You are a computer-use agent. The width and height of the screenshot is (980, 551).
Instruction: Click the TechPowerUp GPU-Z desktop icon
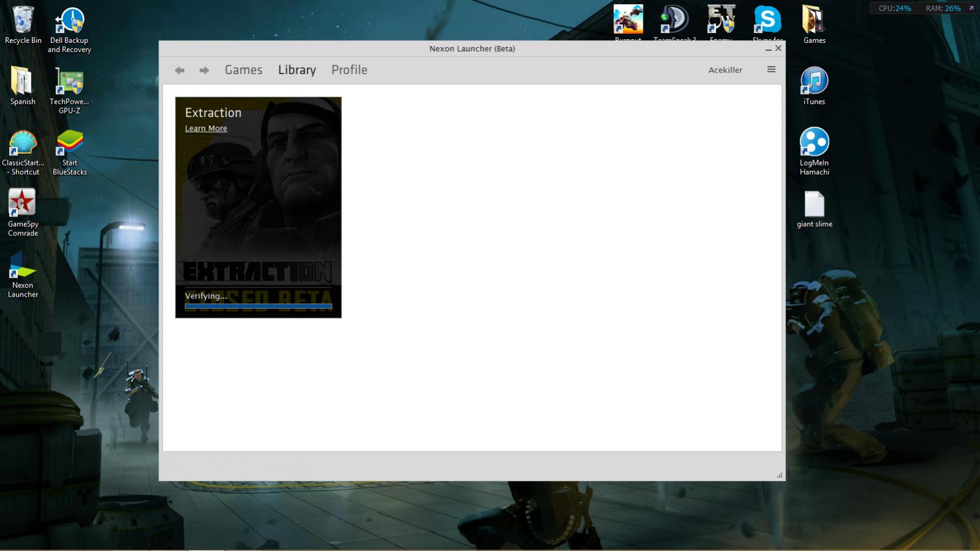pos(69,82)
